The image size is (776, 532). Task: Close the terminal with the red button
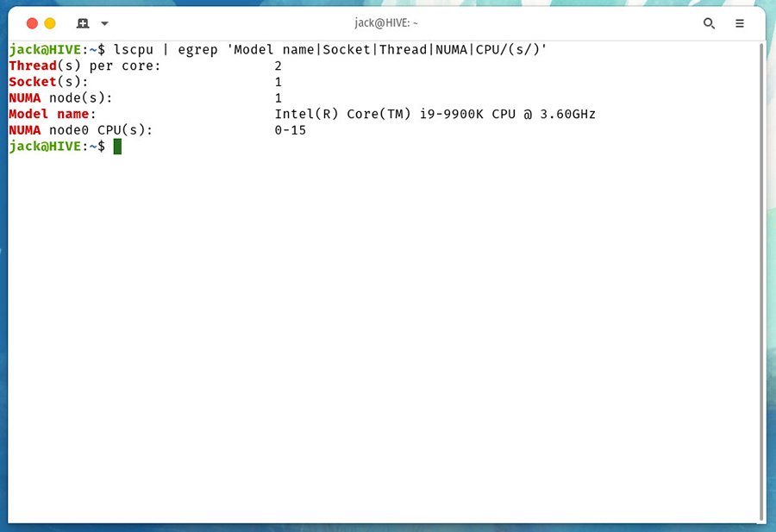32,23
